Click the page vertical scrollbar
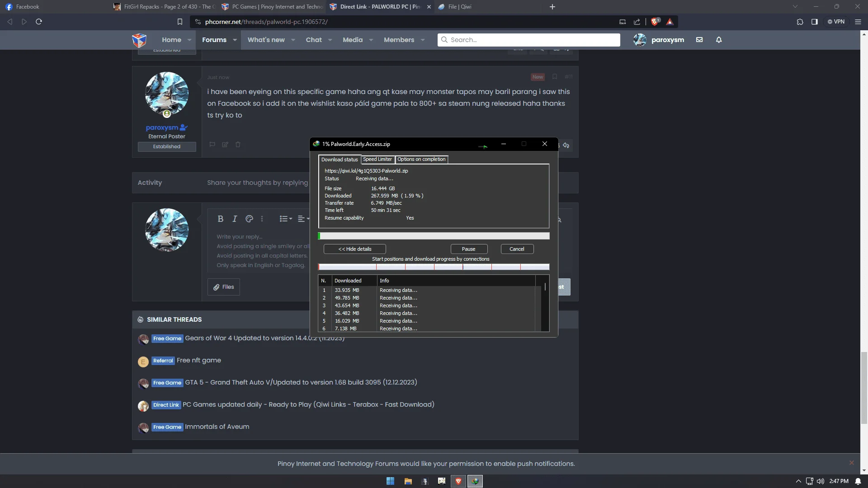Image resolution: width=868 pixels, height=488 pixels. coord(864,388)
